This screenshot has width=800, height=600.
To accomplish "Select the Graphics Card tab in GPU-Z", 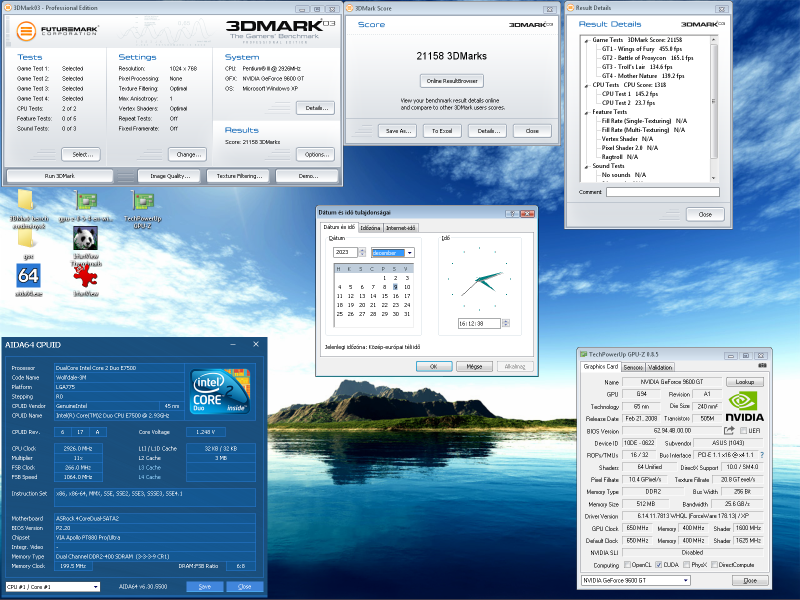I will [x=601, y=367].
